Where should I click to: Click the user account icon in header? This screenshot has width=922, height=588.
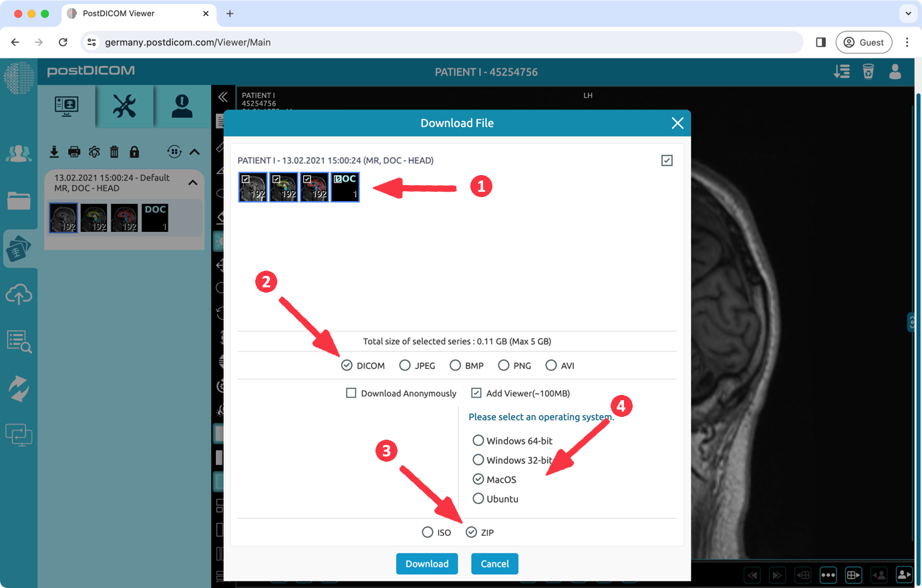(x=895, y=71)
